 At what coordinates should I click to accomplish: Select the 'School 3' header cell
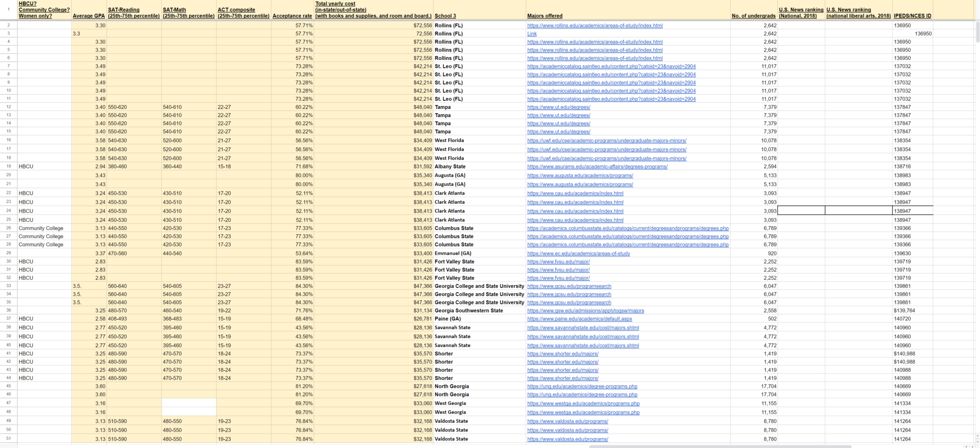pos(479,10)
